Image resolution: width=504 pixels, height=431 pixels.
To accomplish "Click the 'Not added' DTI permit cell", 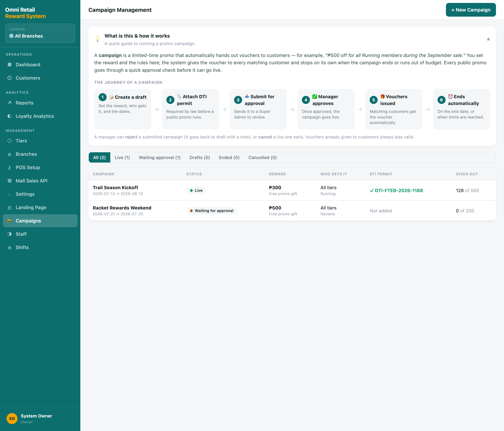I will 381,211.
